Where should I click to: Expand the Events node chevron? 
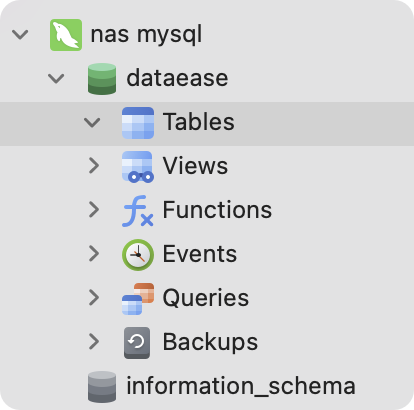(x=94, y=254)
